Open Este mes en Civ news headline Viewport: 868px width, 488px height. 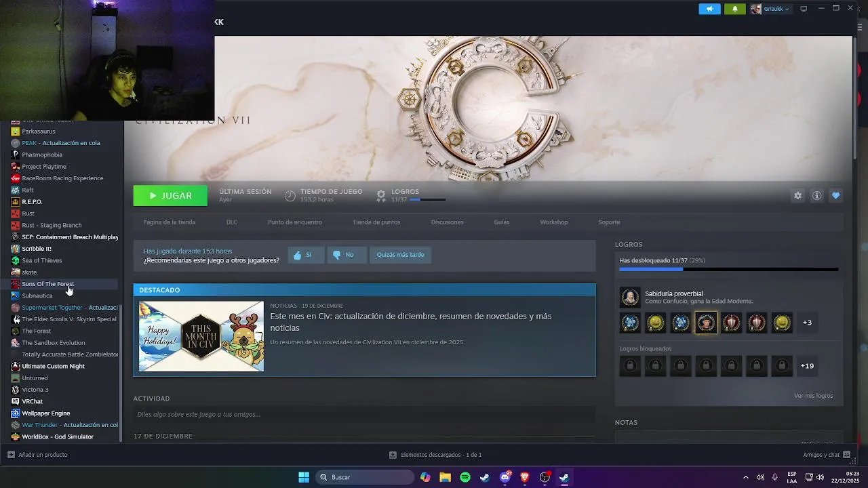tap(411, 322)
